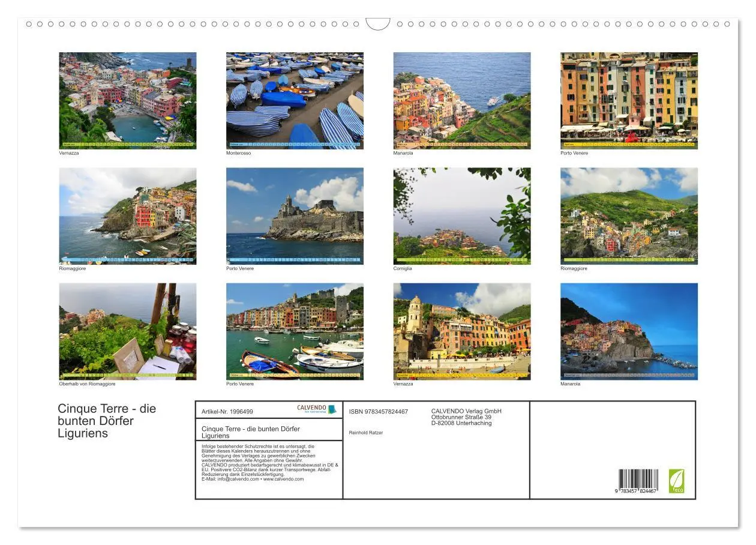The height and width of the screenshot is (545, 756).
Task: Click the calendar hanger notch at top center
Action: coord(378,25)
